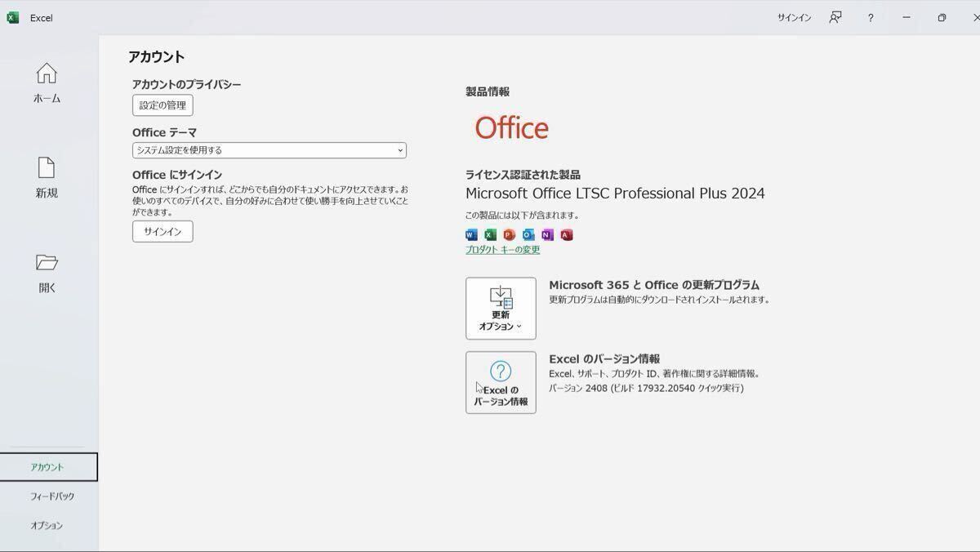
Task: Open the Office テーマ dropdown
Action: [269, 150]
